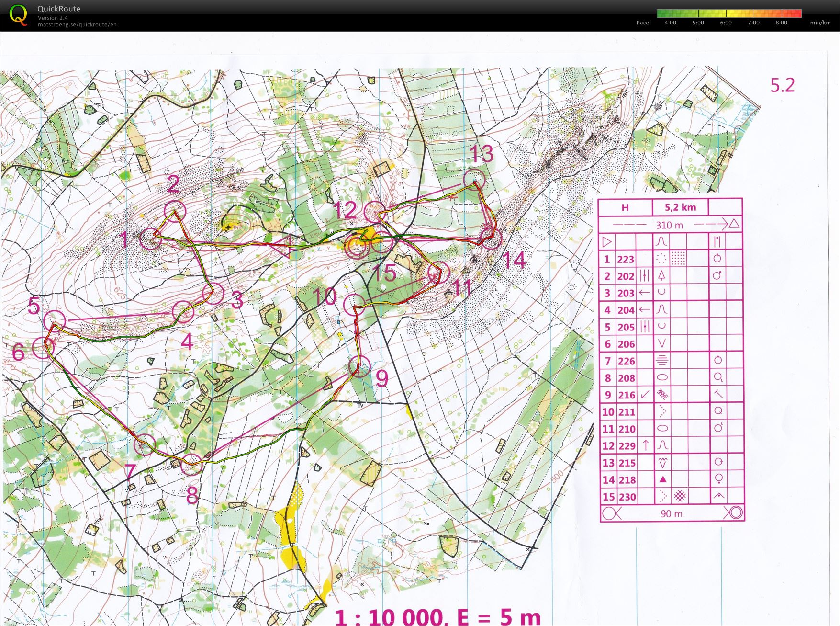Click code 204 in the control table

click(626, 310)
